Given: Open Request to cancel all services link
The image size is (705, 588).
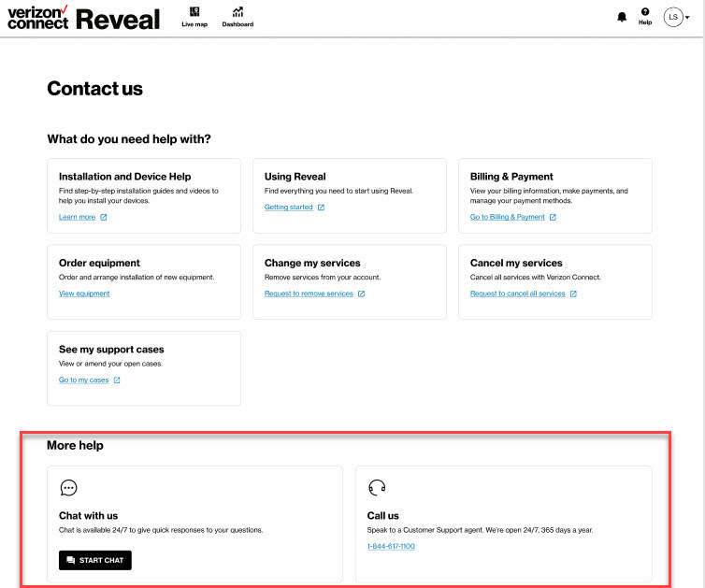Looking at the screenshot, I should pyautogui.click(x=517, y=294).
